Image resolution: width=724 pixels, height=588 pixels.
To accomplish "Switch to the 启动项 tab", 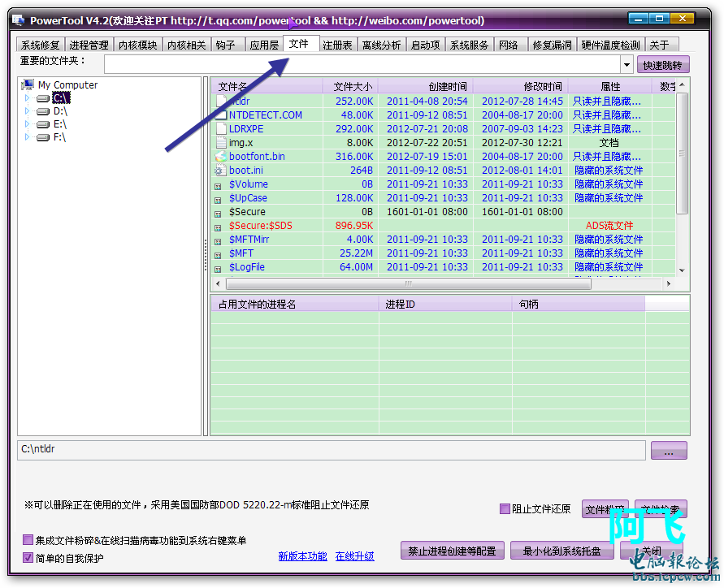I will (x=426, y=45).
